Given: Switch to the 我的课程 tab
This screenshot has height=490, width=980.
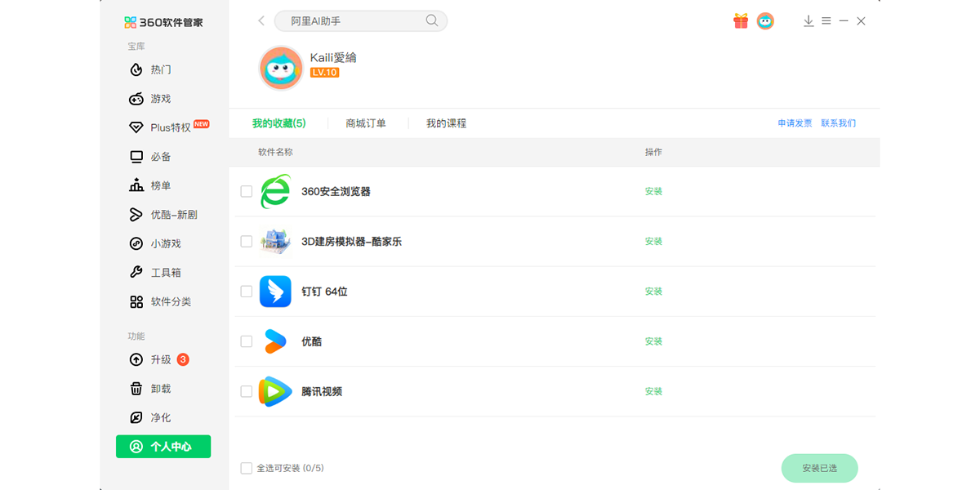Looking at the screenshot, I should 446,123.
